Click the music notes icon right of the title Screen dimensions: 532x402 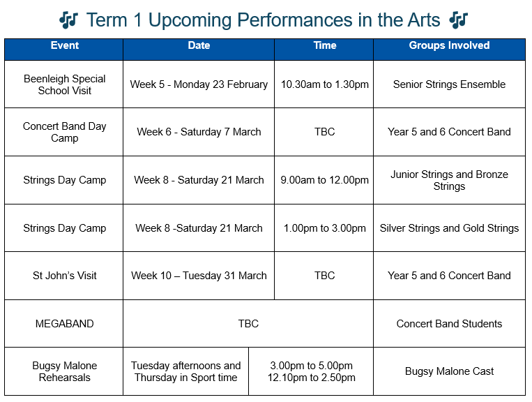pyautogui.click(x=458, y=20)
